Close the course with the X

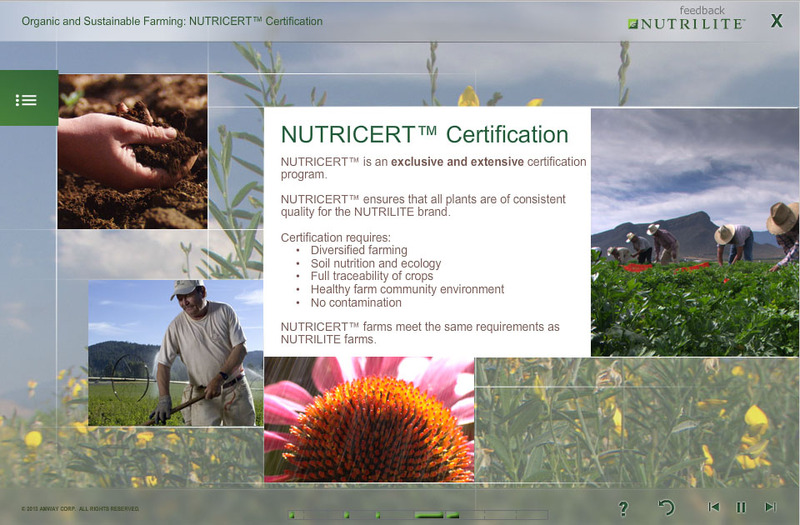(x=776, y=20)
